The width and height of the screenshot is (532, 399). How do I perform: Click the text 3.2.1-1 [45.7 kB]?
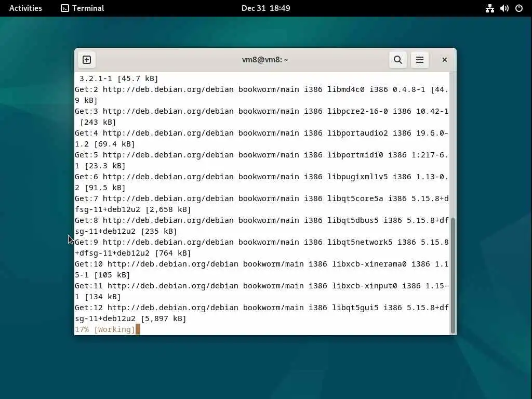pyautogui.click(x=119, y=79)
